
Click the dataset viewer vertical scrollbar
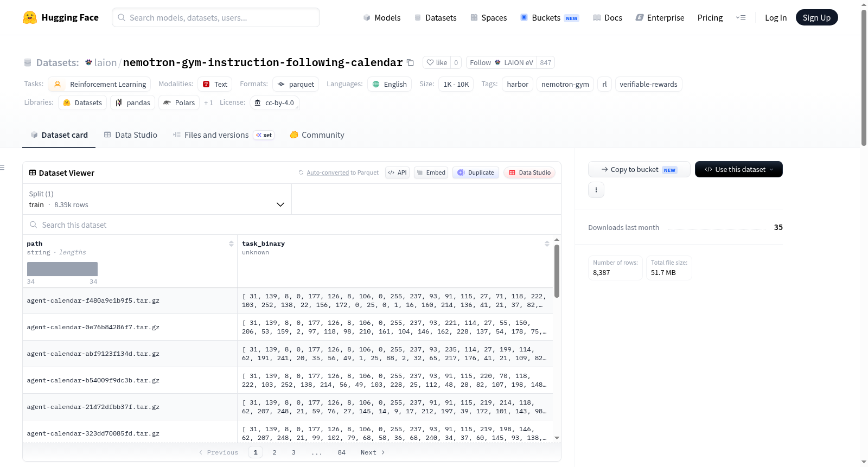(557, 271)
